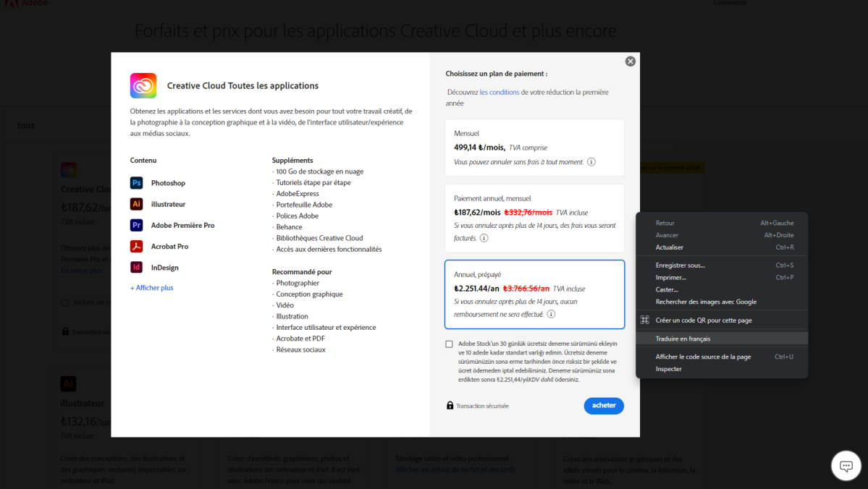Choose Caster... in the context menu
This screenshot has width=868, height=489.
(722, 289)
